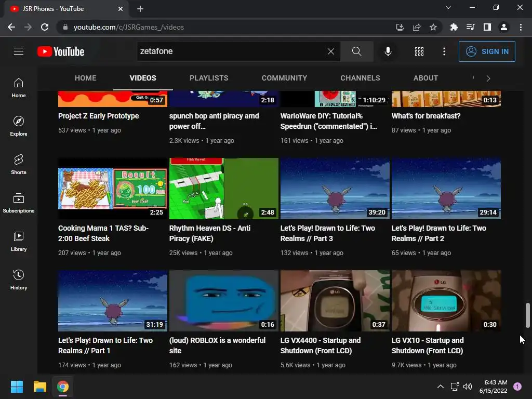The image size is (532, 399).
Task: Open Chrome side panel icon
Action: [x=487, y=27]
